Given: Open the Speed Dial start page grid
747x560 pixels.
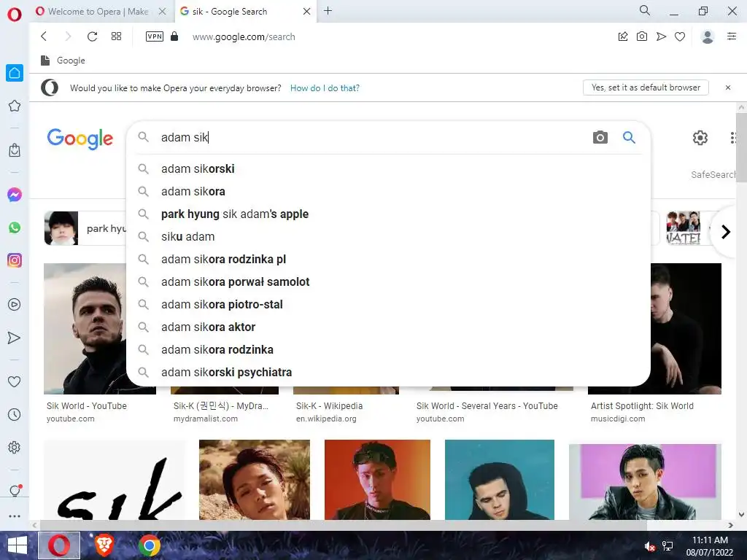Looking at the screenshot, I should click(x=116, y=36).
